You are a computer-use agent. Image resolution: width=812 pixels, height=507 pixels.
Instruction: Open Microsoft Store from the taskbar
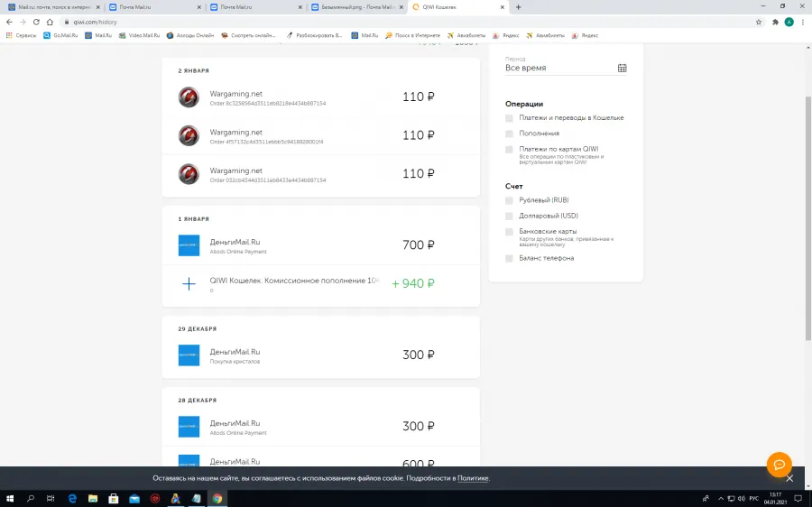[114, 498]
